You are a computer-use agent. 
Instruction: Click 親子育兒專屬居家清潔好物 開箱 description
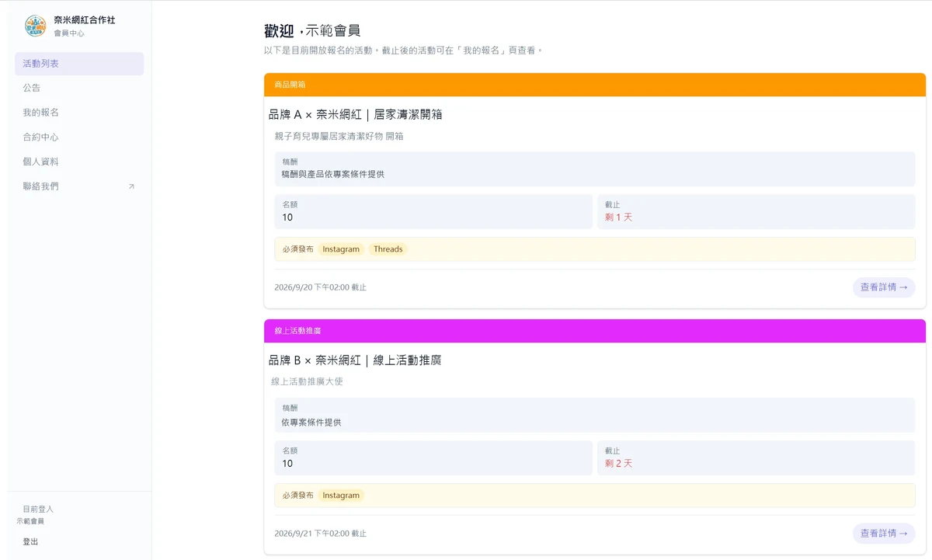pos(339,136)
